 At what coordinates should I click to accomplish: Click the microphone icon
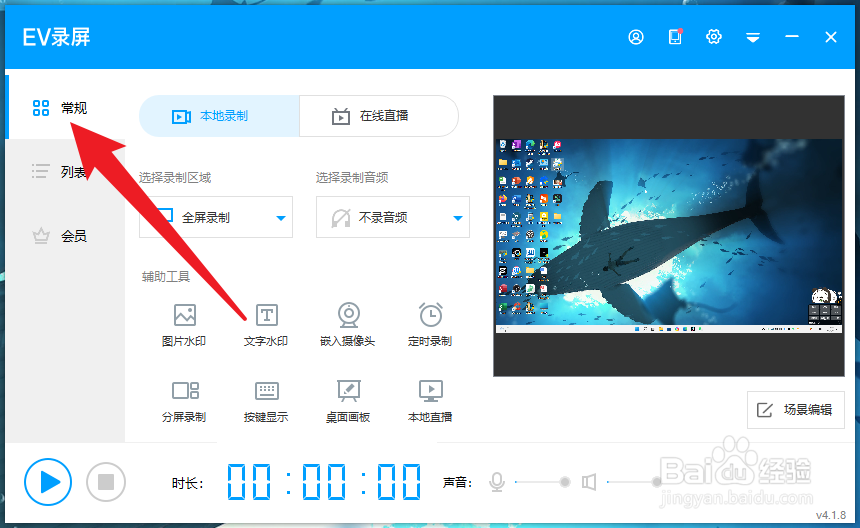point(497,482)
